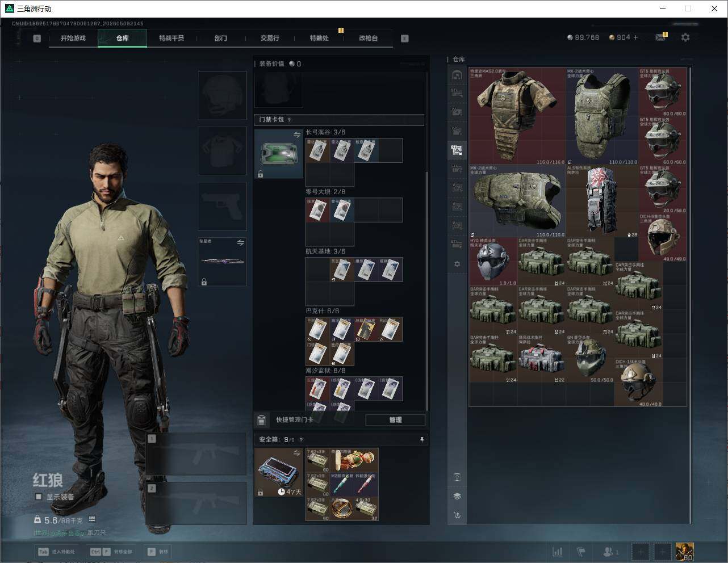728x563 pixels.
Task: Open the statistics bar chart icon
Action: [x=558, y=552]
